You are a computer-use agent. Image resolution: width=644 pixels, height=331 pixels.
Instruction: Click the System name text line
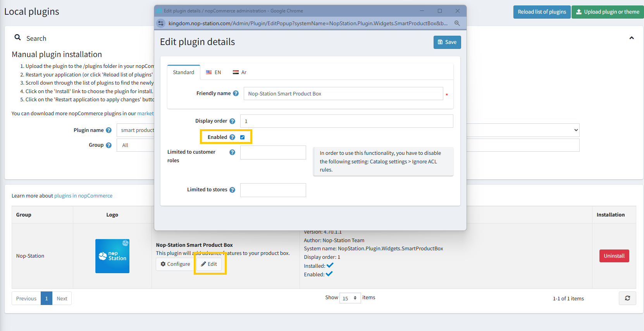point(374,249)
